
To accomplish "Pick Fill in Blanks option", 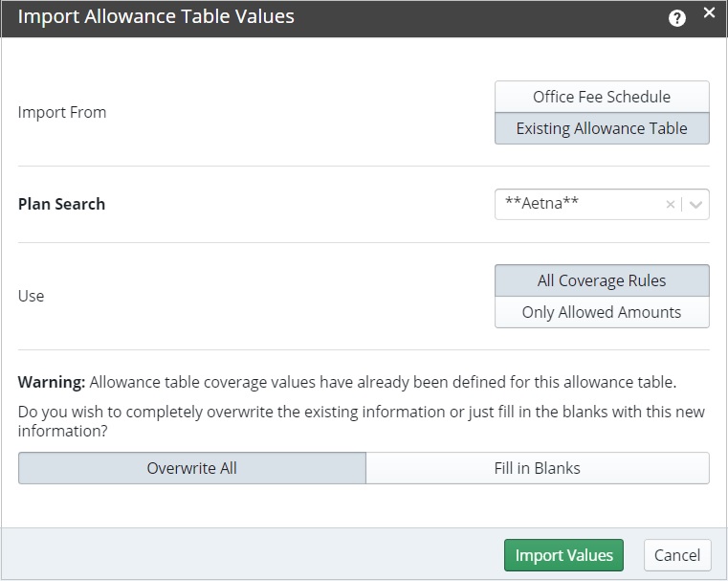I will [537, 468].
